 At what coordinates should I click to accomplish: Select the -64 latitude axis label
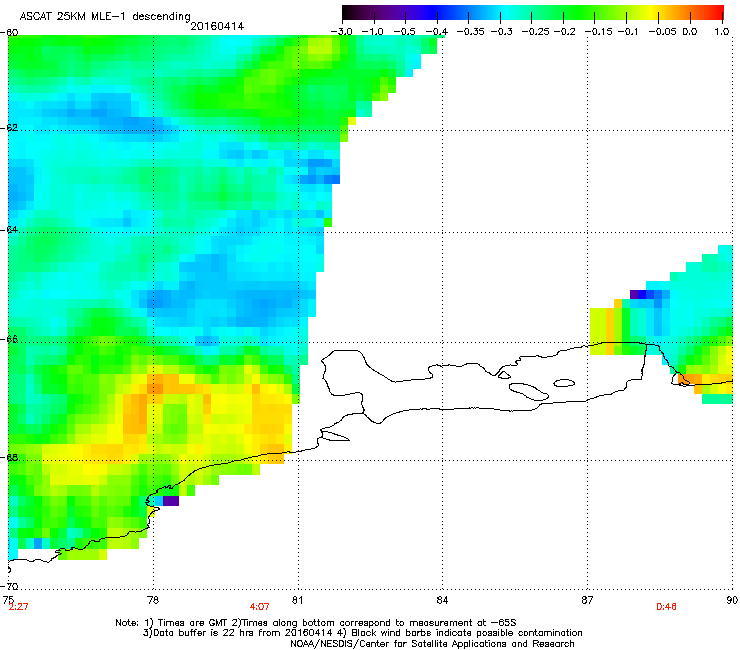[9, 229]
